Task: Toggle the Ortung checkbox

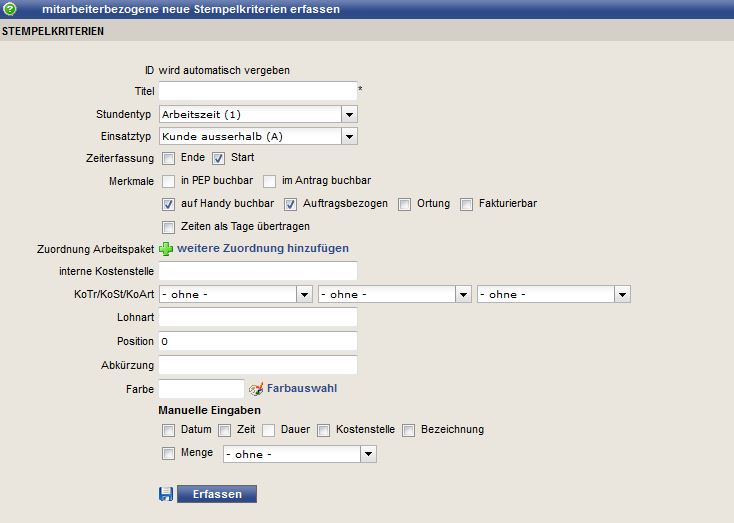Action: (x=404, y=204)
